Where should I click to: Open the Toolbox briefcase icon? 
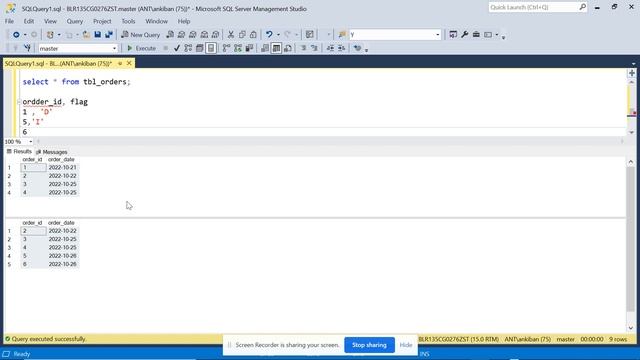click(x=476, y=35)
